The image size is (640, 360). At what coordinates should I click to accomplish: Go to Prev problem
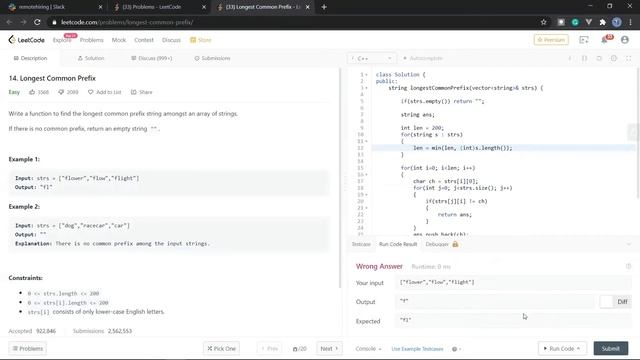click(x=269, y=349)
